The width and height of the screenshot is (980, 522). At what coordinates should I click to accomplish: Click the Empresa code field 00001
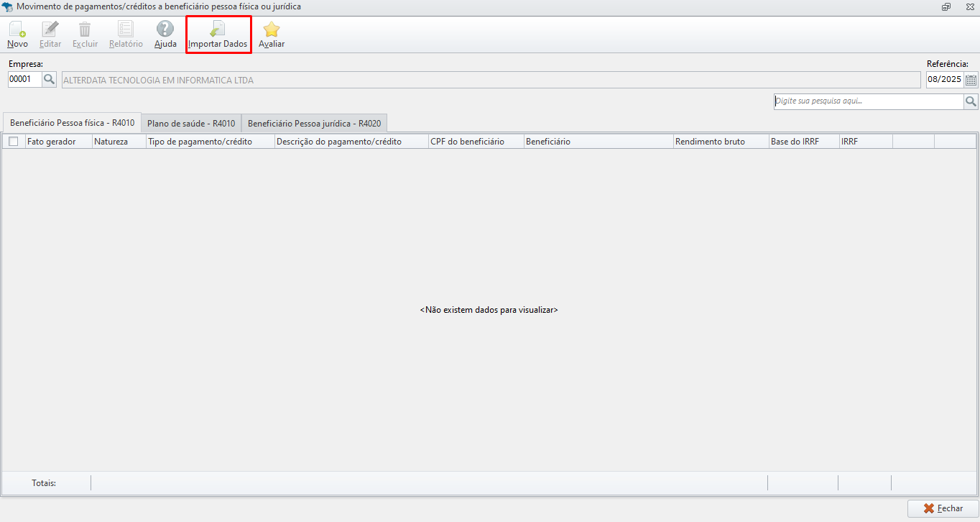(x=25, y=80)
